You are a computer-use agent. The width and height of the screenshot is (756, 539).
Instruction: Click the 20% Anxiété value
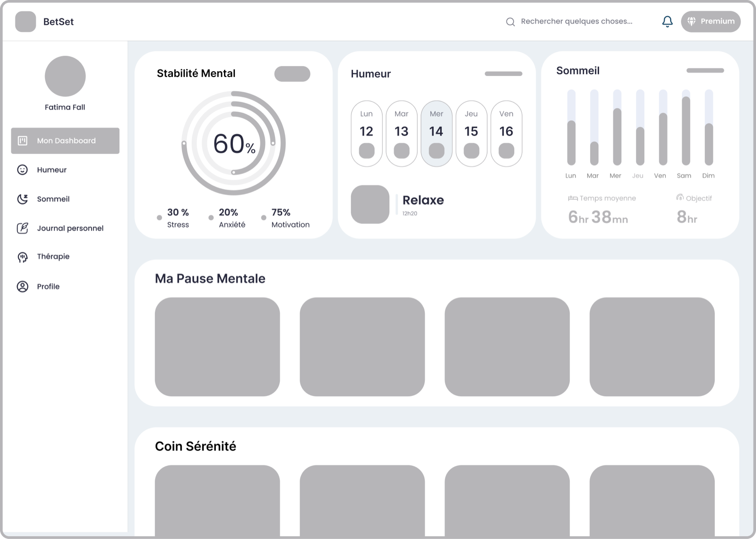click(x=228, y=212)
